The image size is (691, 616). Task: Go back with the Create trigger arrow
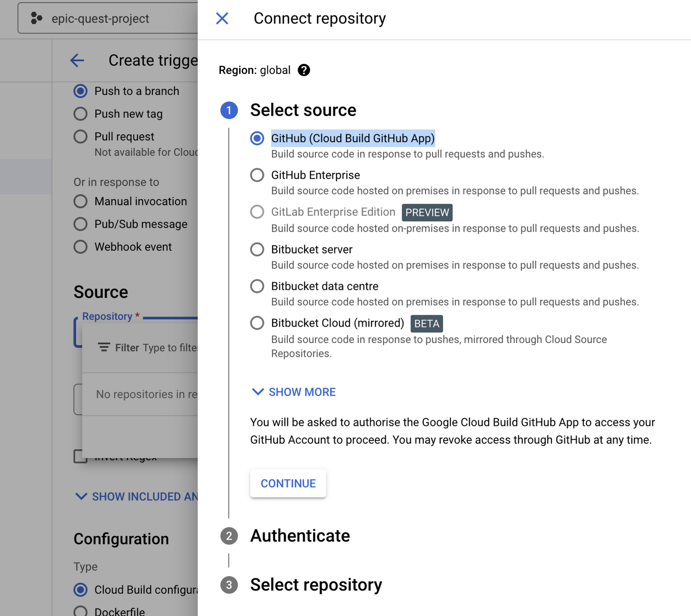pos(77,60)
